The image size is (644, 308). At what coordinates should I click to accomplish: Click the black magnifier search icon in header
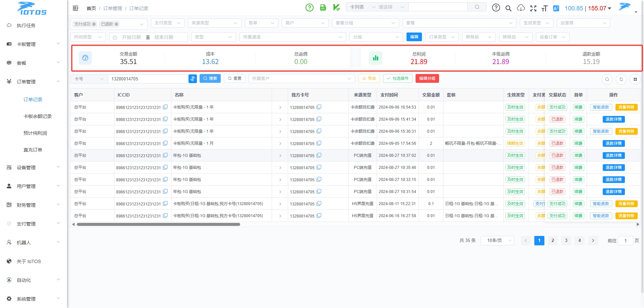[x=508, y=8]
